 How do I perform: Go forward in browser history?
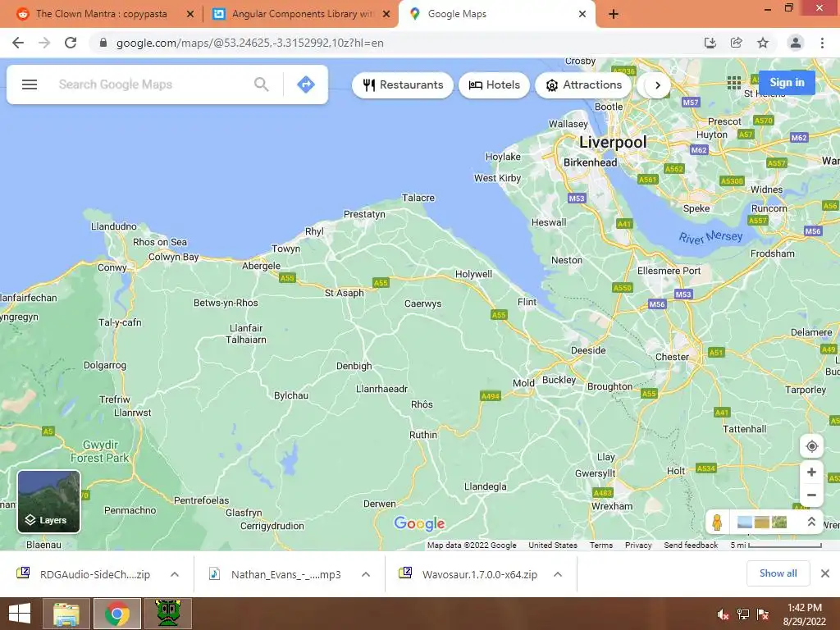pyautogui.click(x=44, y=43)
